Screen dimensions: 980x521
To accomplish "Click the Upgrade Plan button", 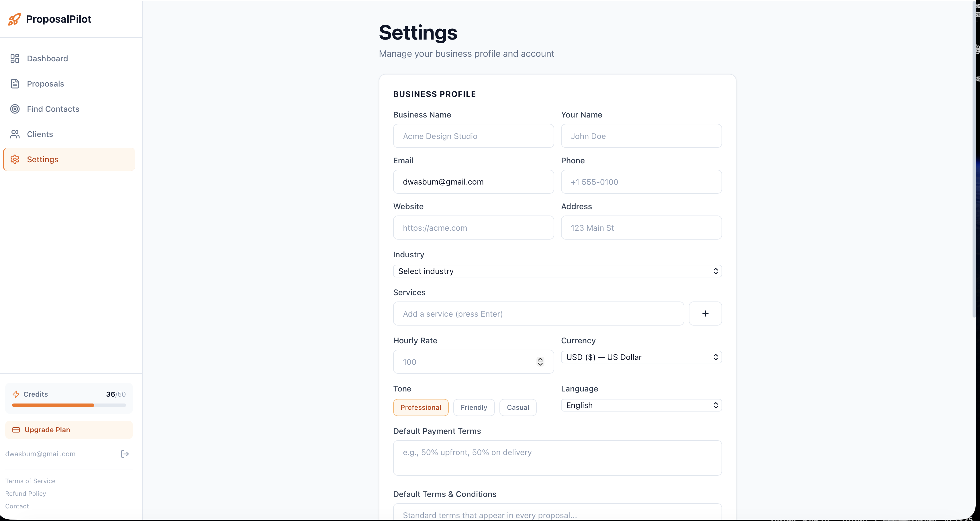I will point(69,430).
